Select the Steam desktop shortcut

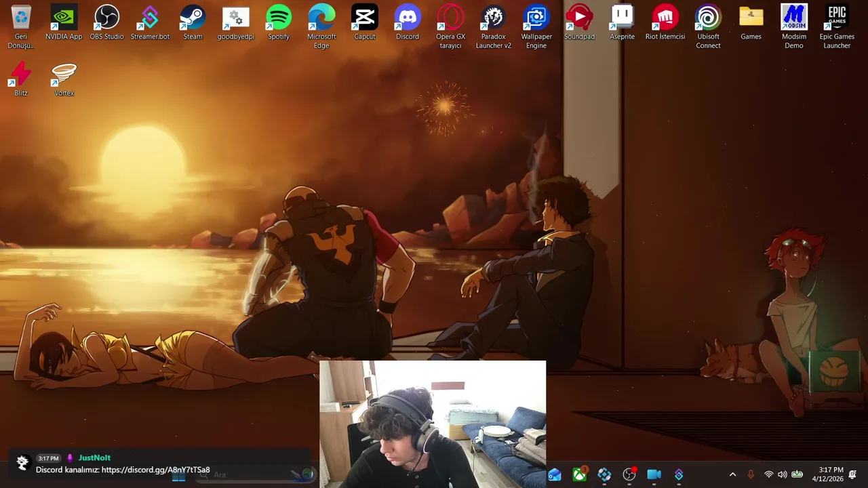click(193, 23)
